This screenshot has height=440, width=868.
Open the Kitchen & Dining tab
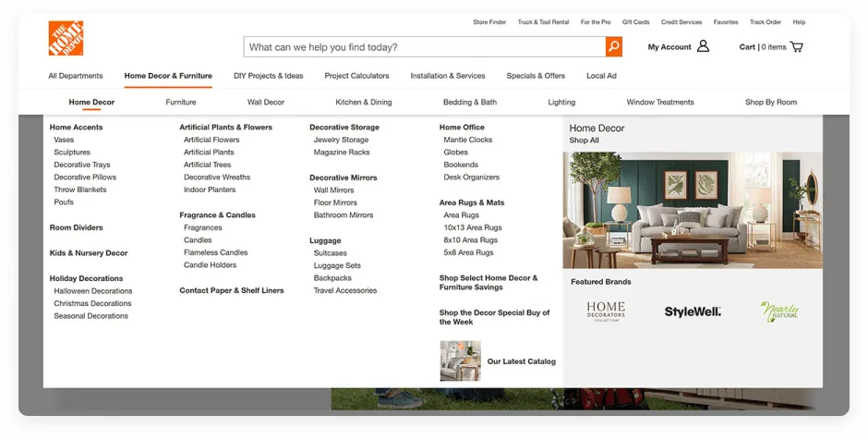click(x=364, y=103)
